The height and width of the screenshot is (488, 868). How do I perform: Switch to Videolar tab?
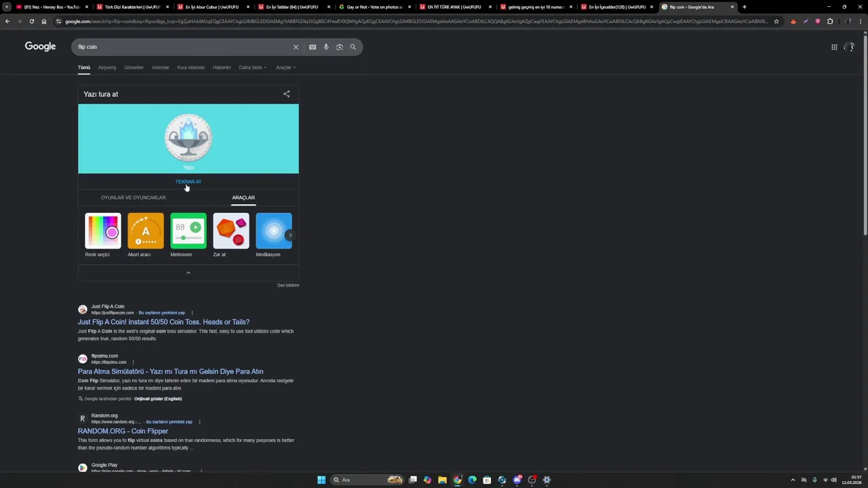coord(160,67)
